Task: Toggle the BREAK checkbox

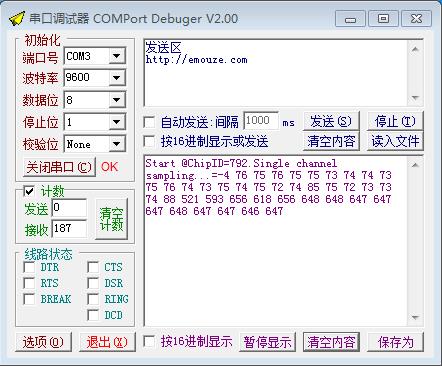Action: (x=29, y=299)
